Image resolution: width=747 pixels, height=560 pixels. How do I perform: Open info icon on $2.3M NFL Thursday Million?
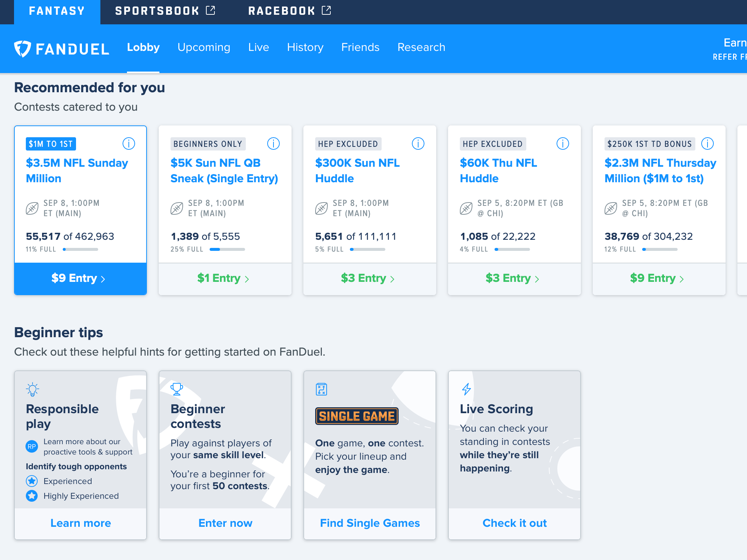708,144
